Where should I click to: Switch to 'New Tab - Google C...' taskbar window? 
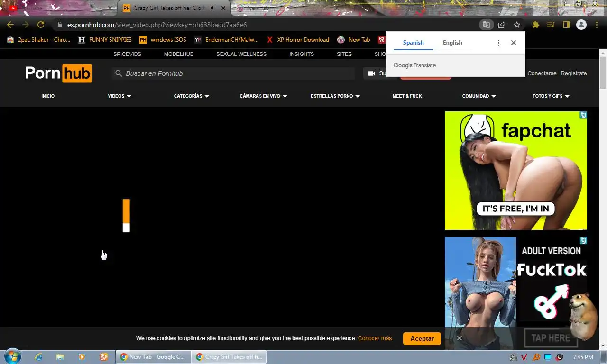coord(153,357)
